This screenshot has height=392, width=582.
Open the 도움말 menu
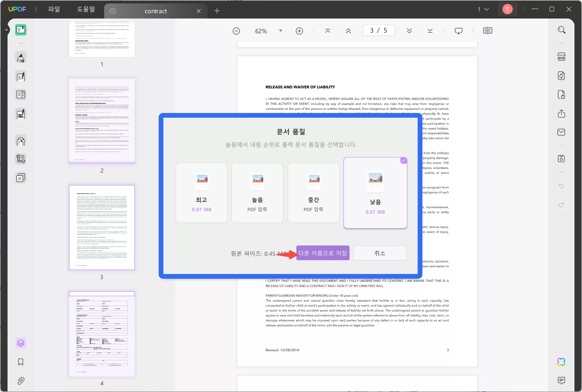coord(86,9)
